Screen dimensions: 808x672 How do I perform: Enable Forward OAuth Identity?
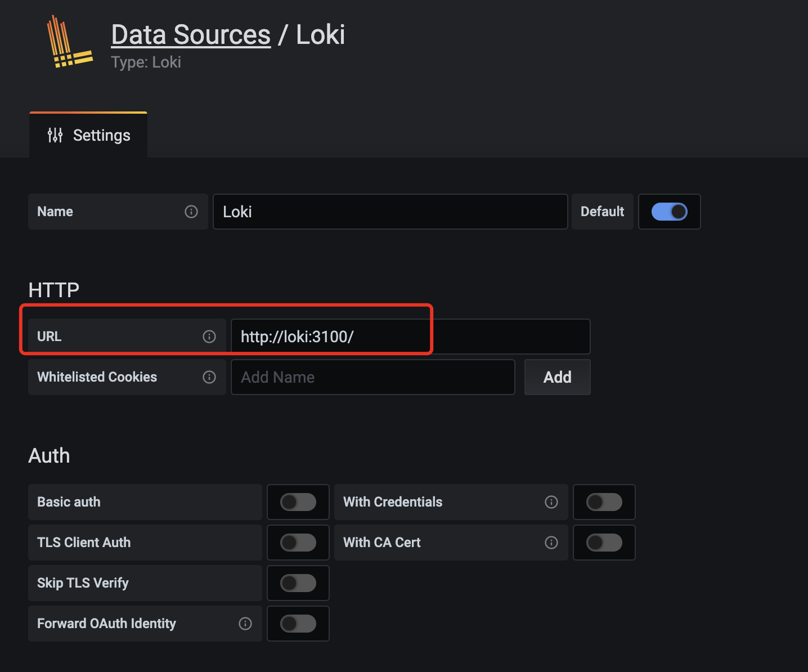point(298,624)
